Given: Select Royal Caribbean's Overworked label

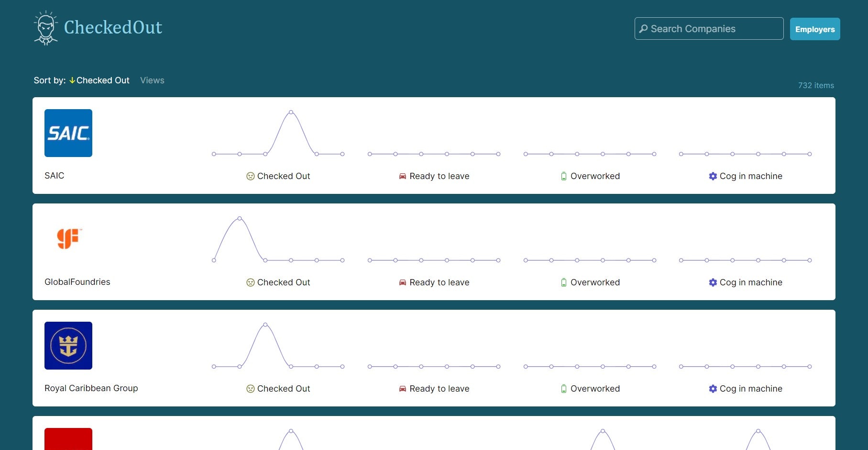Looking at the screenshot, I should (595, 389).
